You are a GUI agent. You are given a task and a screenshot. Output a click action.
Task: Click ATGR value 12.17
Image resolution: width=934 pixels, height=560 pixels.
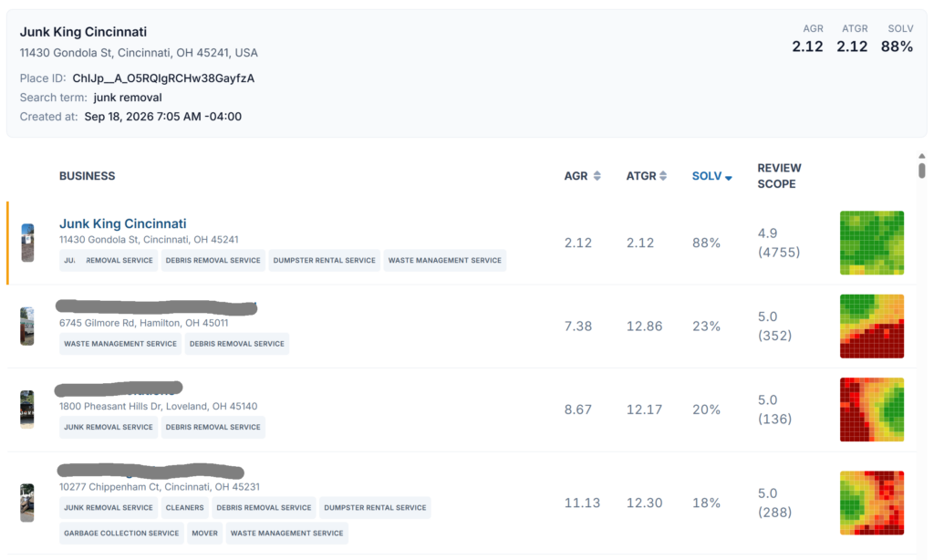click(x=644, y=410)
